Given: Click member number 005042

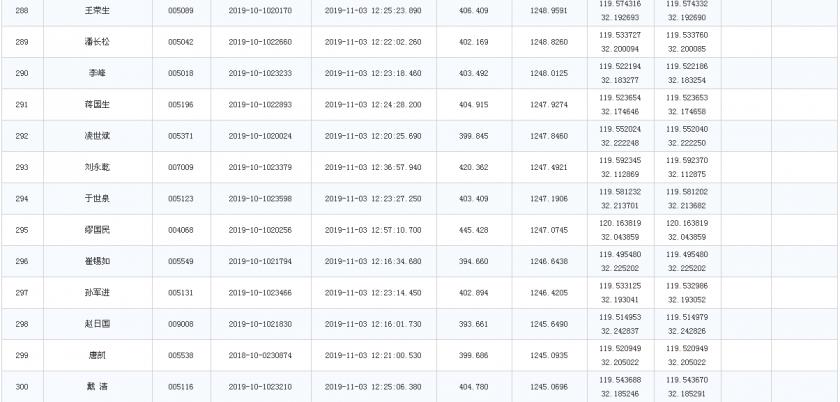Looking at the screenshot, I should pos(181,42).
